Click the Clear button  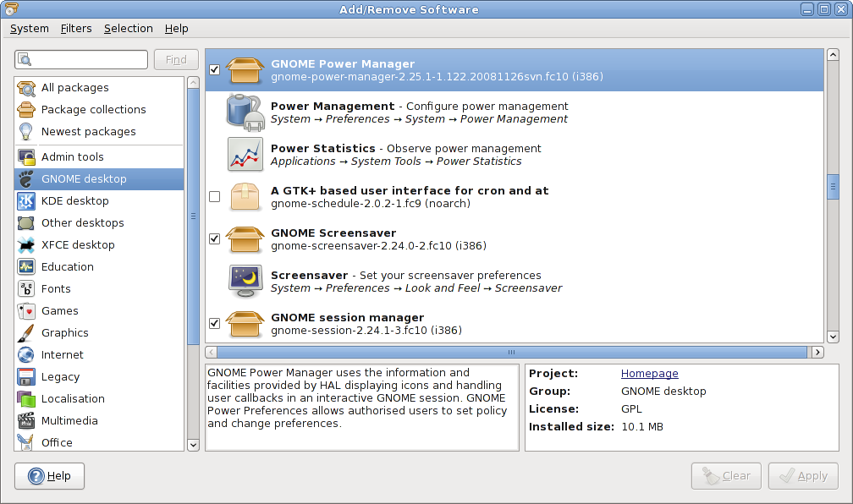click(x=726, y=476)
